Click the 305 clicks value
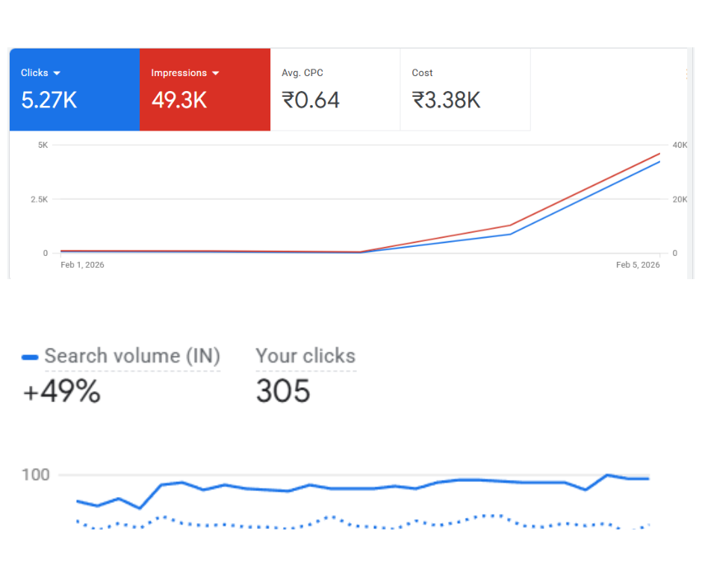This screenshot has height=588, width=702. point(283,391)
